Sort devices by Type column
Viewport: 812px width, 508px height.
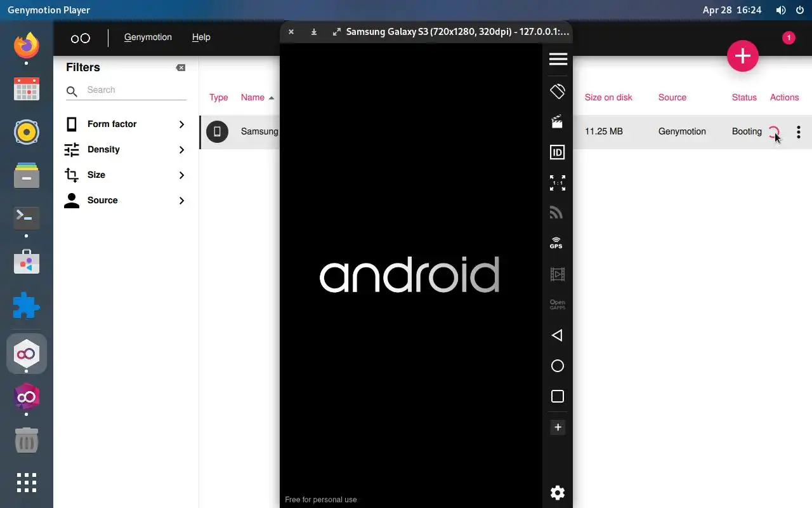(x=218, y=97)
